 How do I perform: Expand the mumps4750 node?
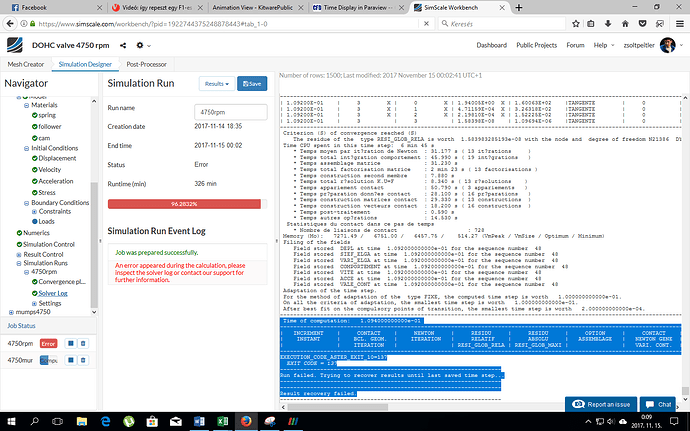click(11, 312)
